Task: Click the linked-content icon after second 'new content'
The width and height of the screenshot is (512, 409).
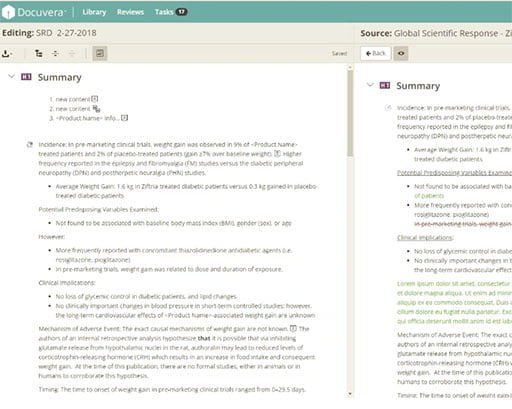Action: pos(96,109)
